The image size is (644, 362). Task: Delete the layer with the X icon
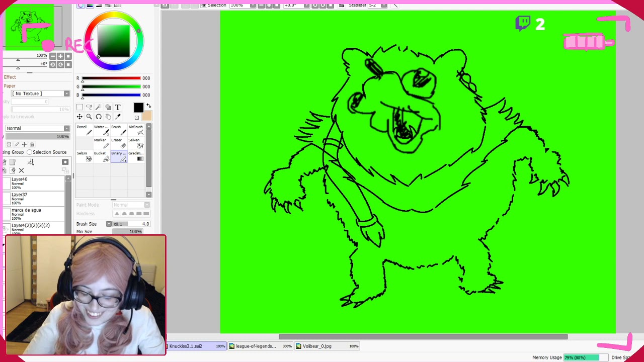(21, 170)
